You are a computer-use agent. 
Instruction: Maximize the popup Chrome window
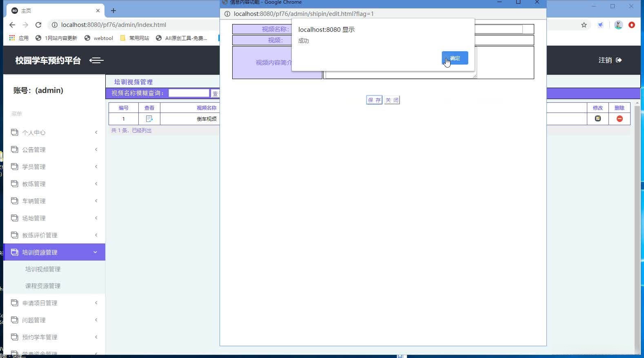(x=518, y=2)
